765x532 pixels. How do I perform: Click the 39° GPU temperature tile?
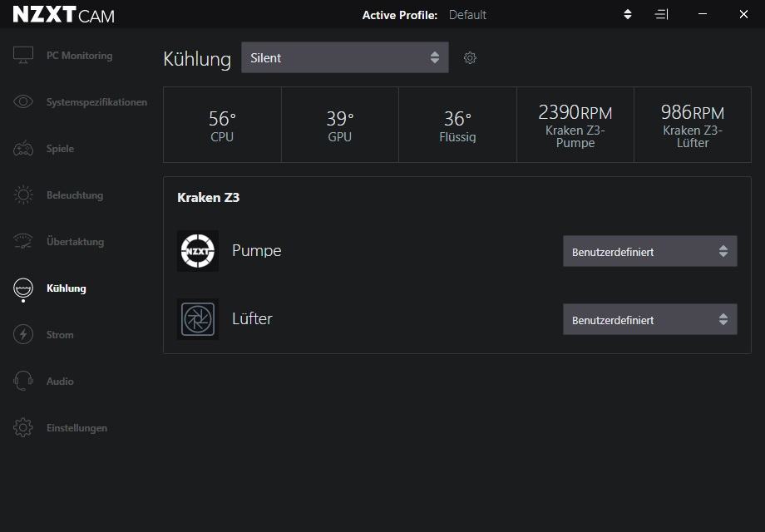(x=339, y=125)
